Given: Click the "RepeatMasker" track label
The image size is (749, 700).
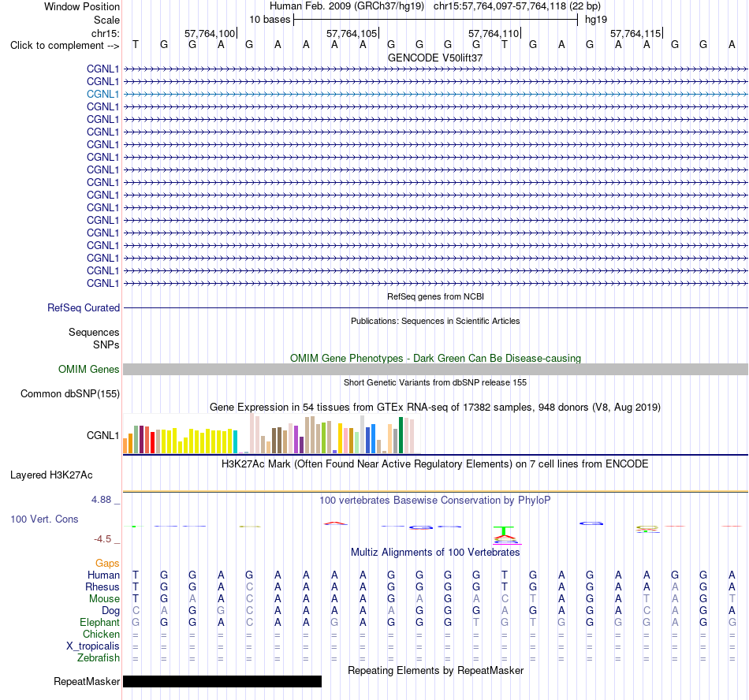Looking at the screenshot, I should (87, 682).
